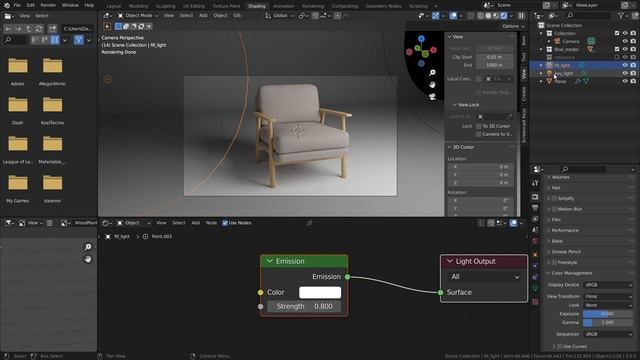640x360 pixels.
Task: Uncheck Collection exclude checkbox in outliner
Action: coord(617,33)
